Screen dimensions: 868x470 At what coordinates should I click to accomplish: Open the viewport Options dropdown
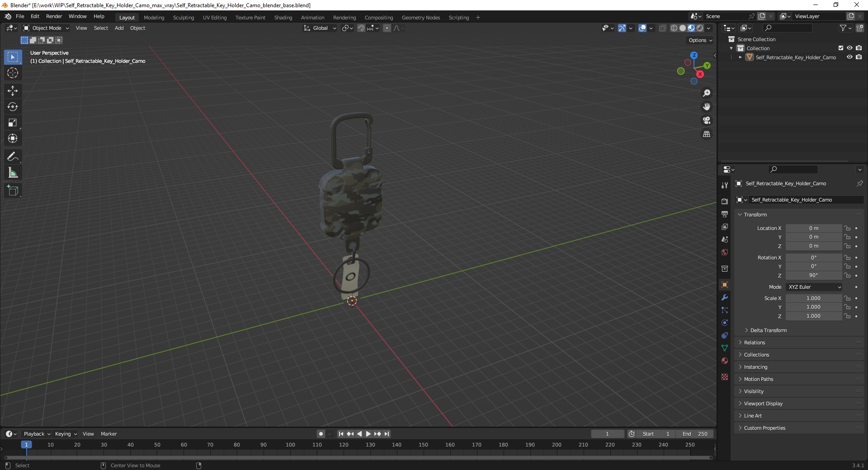click(x=700, y=40)
